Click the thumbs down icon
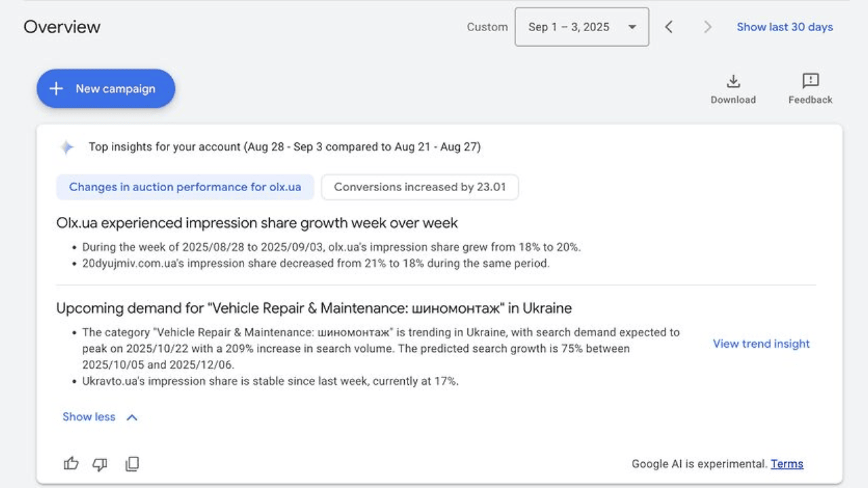868x488 pixels. [x=100, y=464]
